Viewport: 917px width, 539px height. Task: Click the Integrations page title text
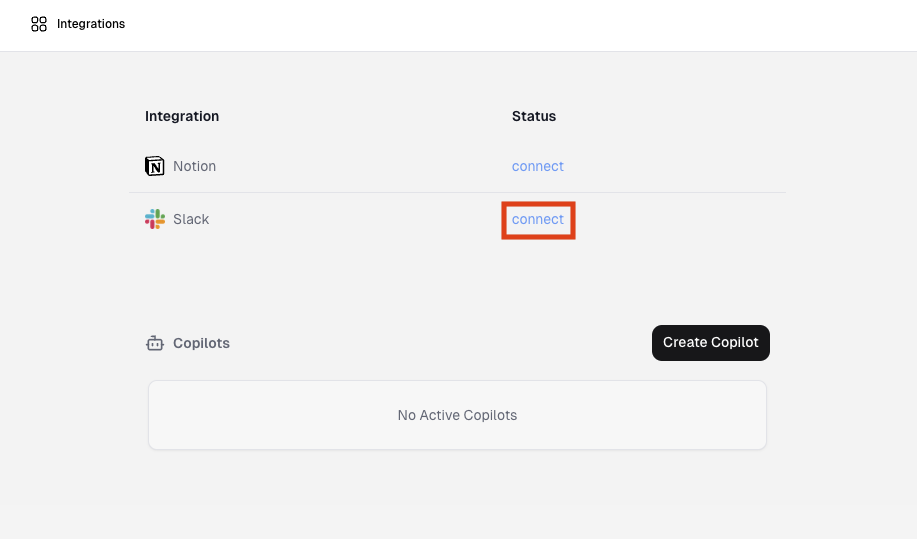[91, 24]
